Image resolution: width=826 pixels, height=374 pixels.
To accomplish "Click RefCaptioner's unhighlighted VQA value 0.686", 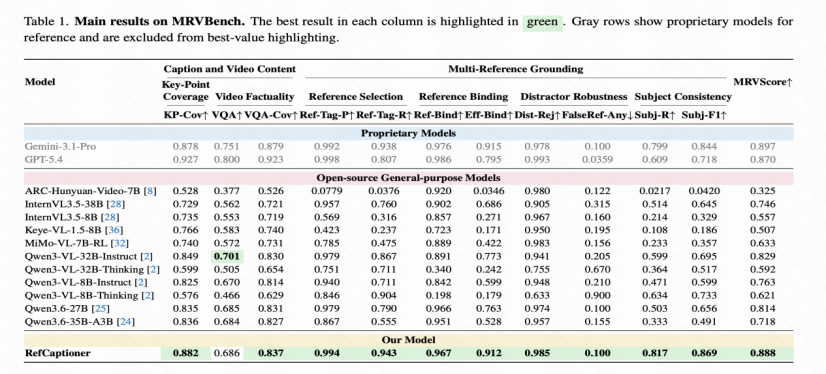I will (227, 353).
